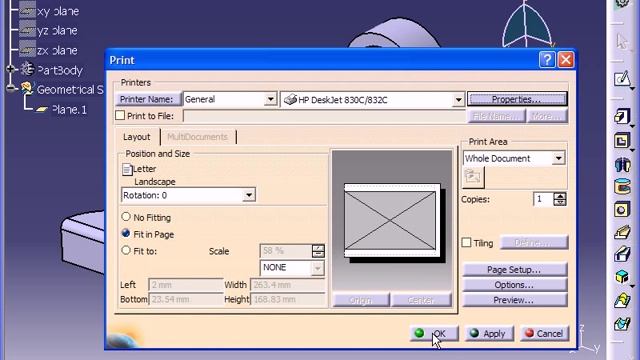Select the Multi-sections Solid tool icon

622,300
